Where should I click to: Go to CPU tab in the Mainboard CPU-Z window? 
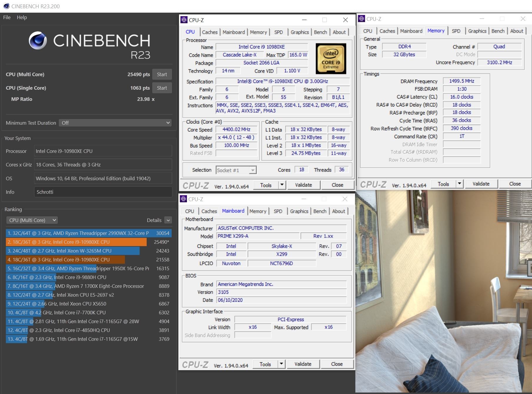190,211
